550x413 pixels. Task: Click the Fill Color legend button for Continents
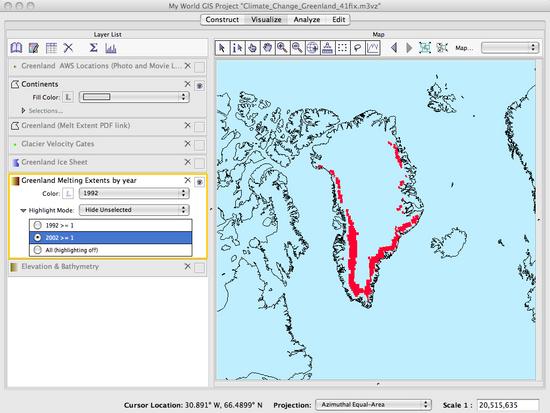pyautogui.click(x=68, y=97)
